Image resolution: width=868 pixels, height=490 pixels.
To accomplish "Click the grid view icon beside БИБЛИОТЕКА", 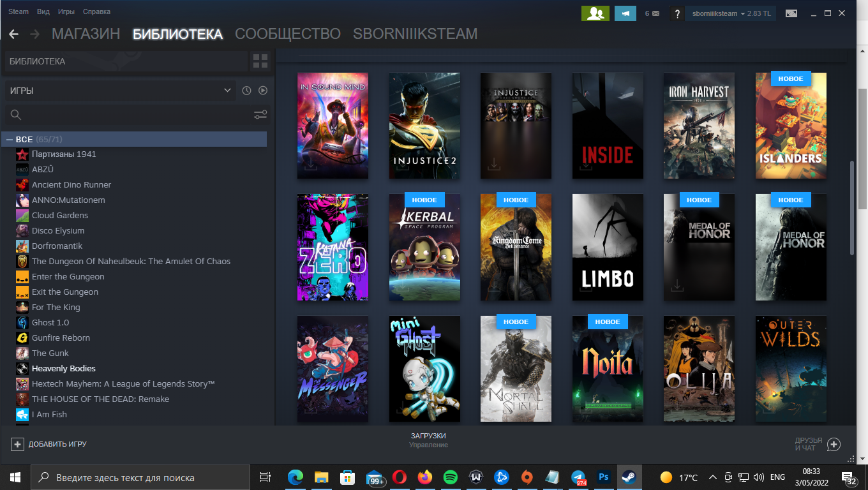I will 260,61.
